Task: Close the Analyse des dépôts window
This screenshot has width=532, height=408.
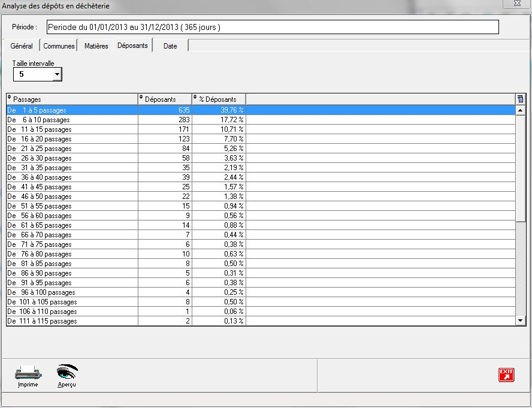Action: point(516,4)
